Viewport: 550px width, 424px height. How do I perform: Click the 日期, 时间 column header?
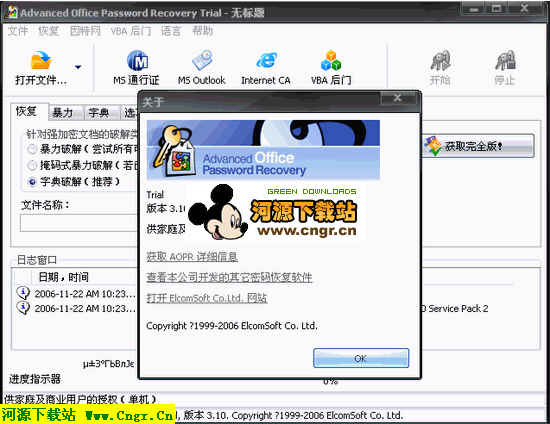tap(63, 277)
